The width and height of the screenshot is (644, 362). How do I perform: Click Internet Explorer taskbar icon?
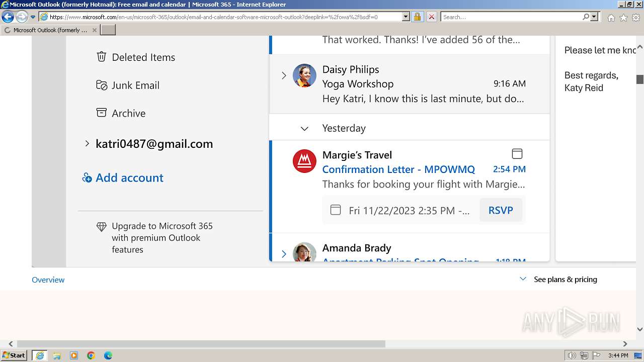click(40, 355)
